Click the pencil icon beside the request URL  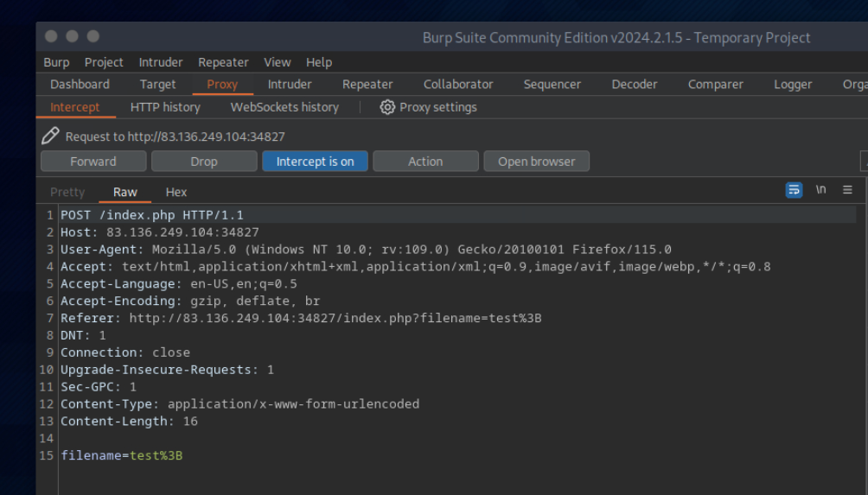coord(51,136)
